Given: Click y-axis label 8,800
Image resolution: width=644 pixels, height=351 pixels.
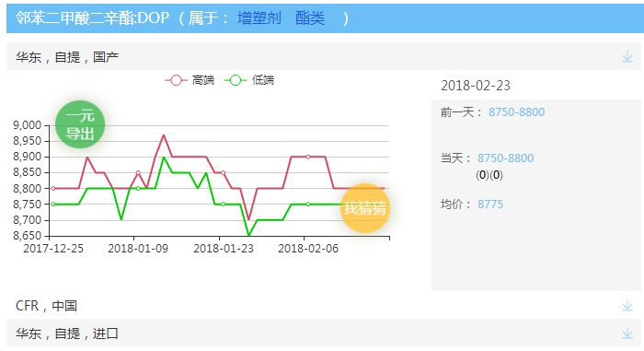Looking at the screenshot, I should [x=28, y=189].
